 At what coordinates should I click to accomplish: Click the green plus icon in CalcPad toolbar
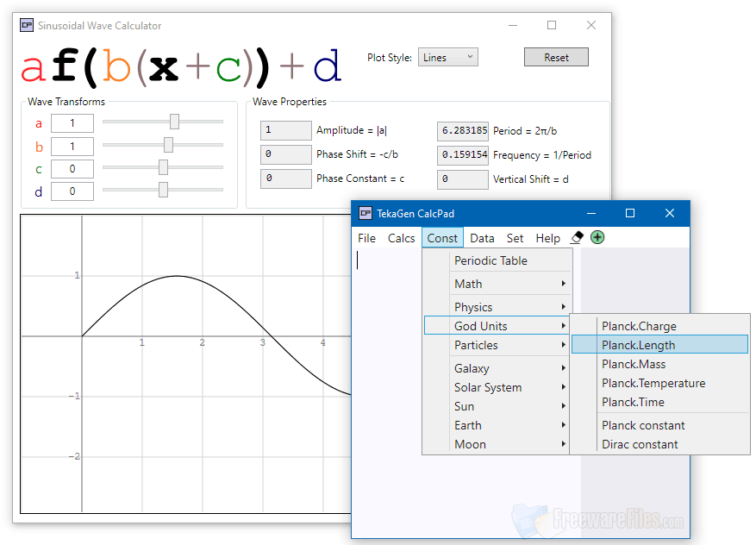click(x=597, y=237)
